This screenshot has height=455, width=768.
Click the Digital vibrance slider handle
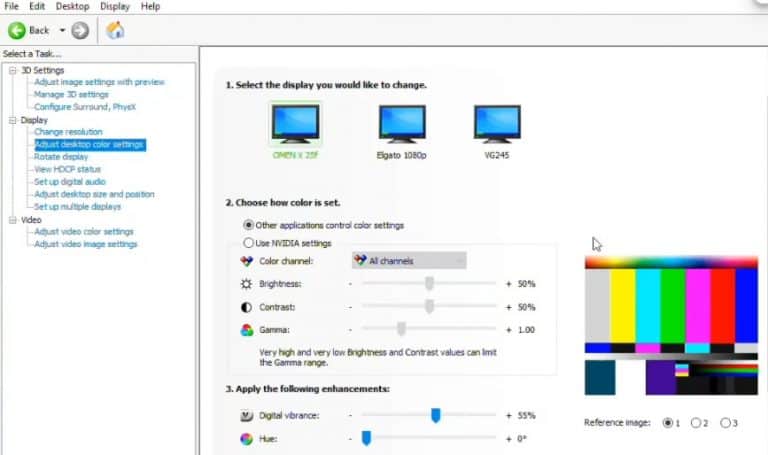[436, 415]
